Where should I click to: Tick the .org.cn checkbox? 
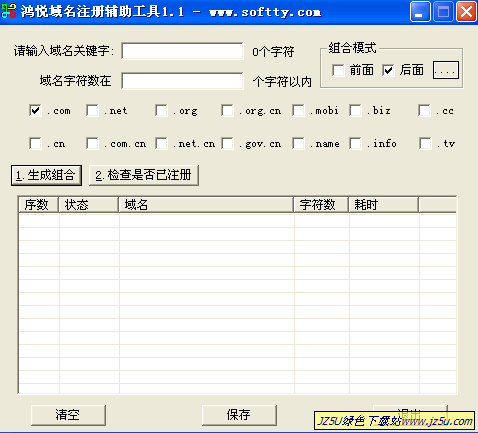click(227, 110)
